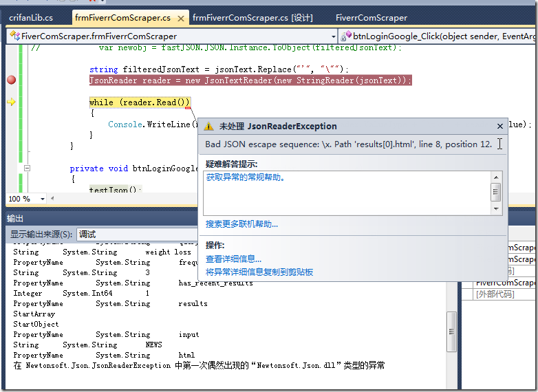Click the yellow current-statement arrow
Image resolution: width=538 pixels, height=392 pixels.
(11, 102)
